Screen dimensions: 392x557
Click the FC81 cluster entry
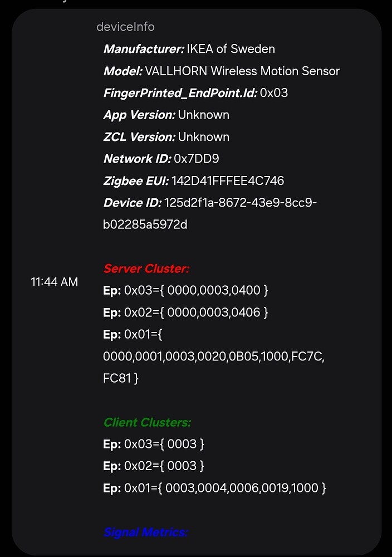click(x=117, y=378)
